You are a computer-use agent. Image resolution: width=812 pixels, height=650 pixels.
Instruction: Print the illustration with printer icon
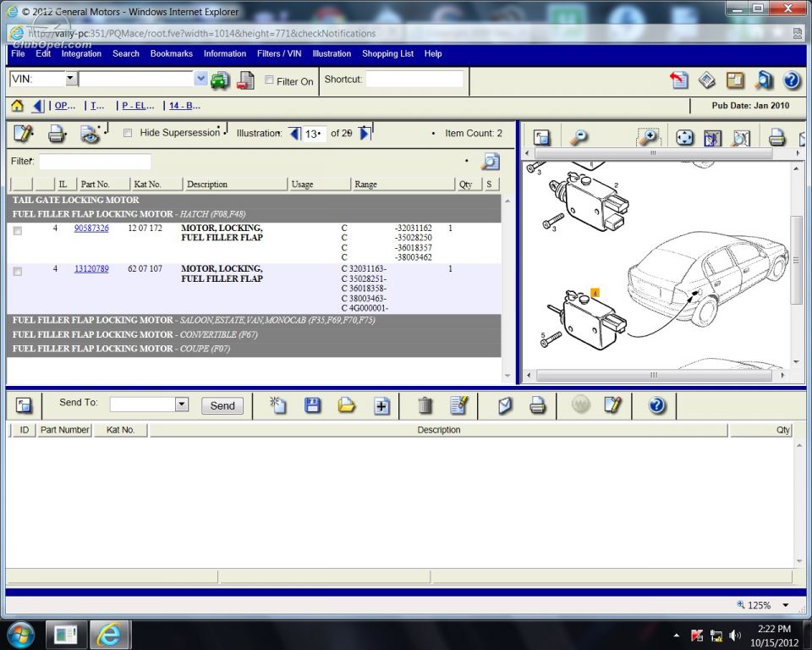click(776, 137)
